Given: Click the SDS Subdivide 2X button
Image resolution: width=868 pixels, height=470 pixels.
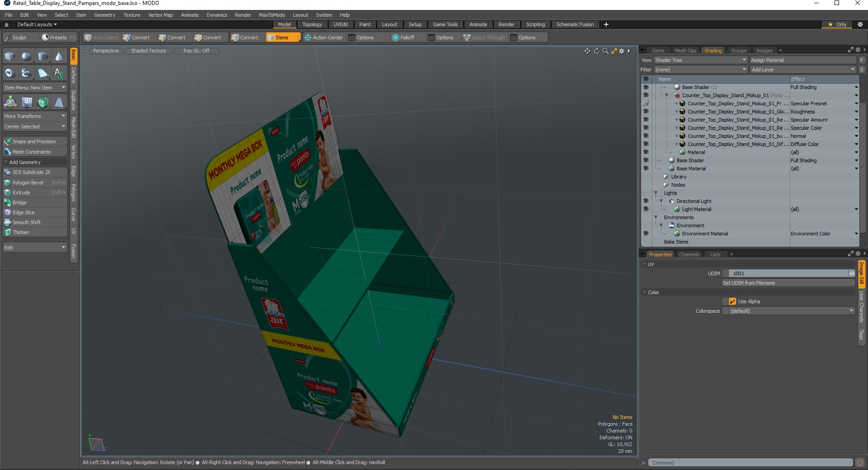Looking at the screenshot, I should tap(35, 172).
